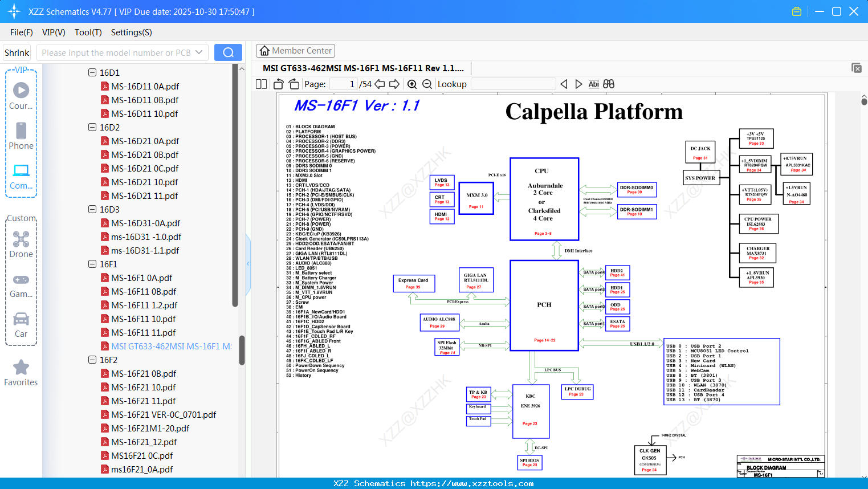Open the model number dropdown arrow

point(199,52)
